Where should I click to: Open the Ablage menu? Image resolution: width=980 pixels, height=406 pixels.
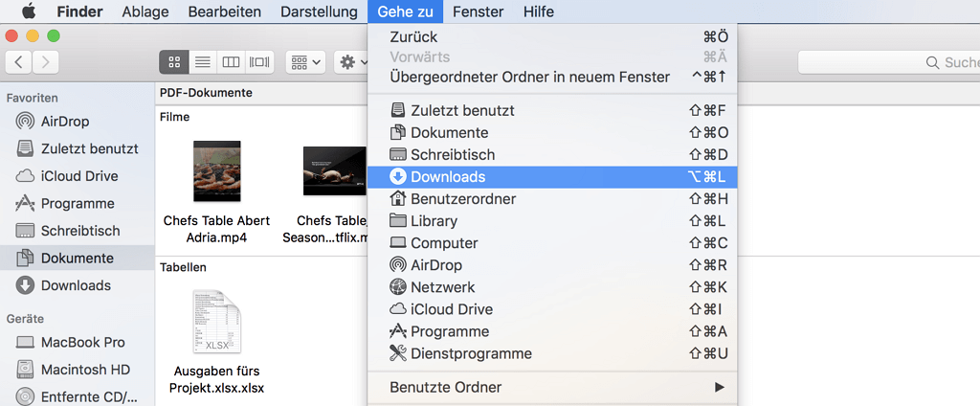tap(145, 11)
